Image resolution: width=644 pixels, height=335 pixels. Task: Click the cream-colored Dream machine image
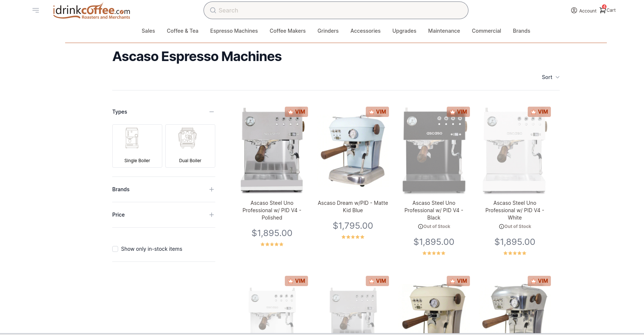(434, 308)
